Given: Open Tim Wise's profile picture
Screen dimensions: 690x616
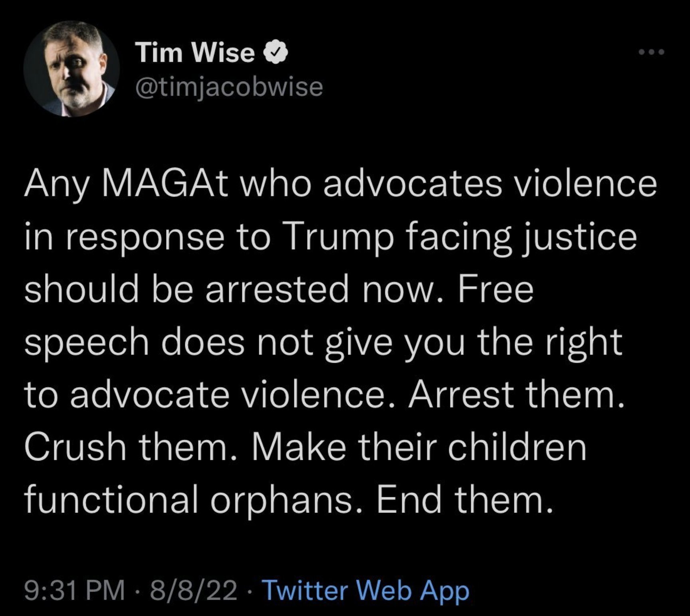Looking at the screenshot, I should pos(72,69).
